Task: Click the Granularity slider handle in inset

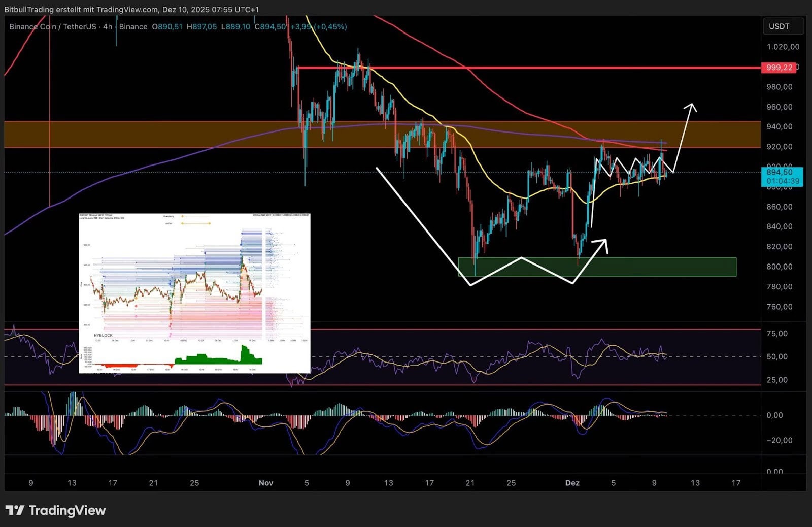Action: [182, 216]
